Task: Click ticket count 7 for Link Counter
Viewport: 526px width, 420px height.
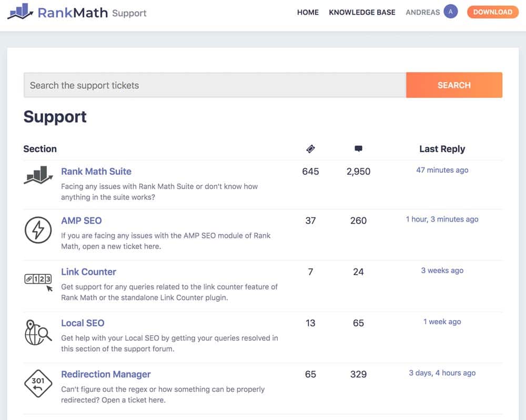Action: point(310,272)
